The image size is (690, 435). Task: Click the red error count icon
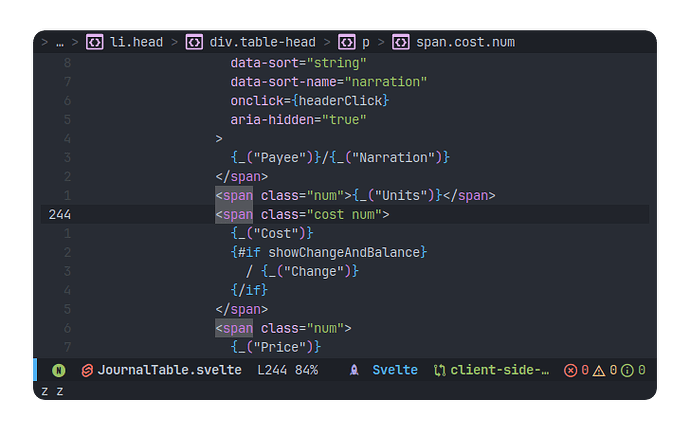point(571,370)
